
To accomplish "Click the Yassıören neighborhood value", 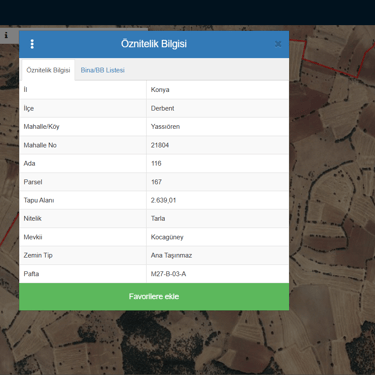I will pos(165,127).
